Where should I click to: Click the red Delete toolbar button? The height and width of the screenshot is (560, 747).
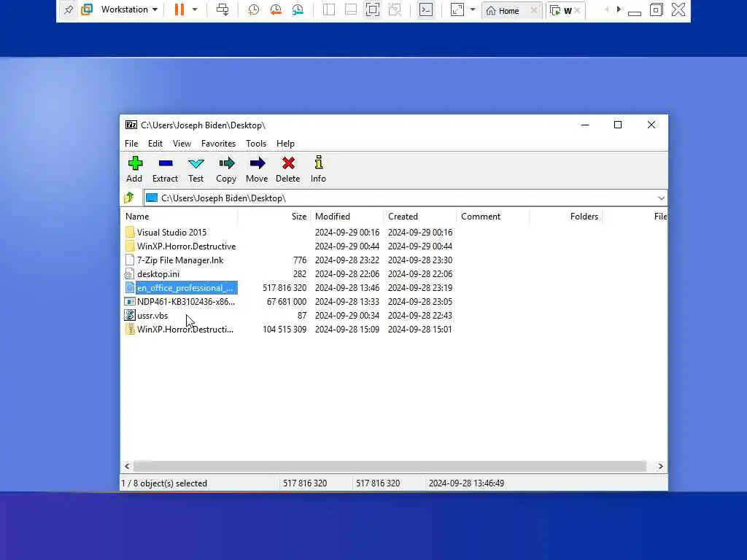[x=287, y=169]
